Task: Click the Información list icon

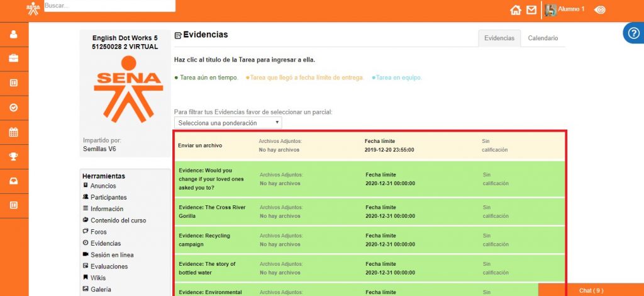Action: (x=86, y=208)
